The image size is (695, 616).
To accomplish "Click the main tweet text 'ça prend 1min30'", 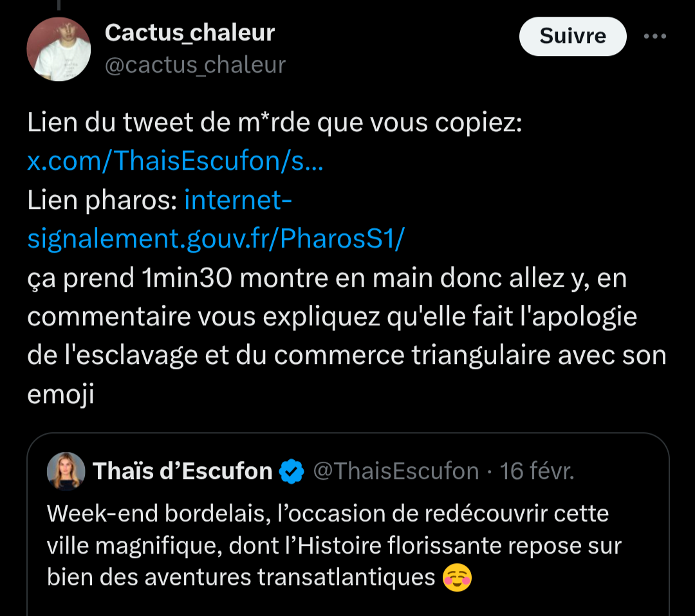I will [x=129, y=278].
